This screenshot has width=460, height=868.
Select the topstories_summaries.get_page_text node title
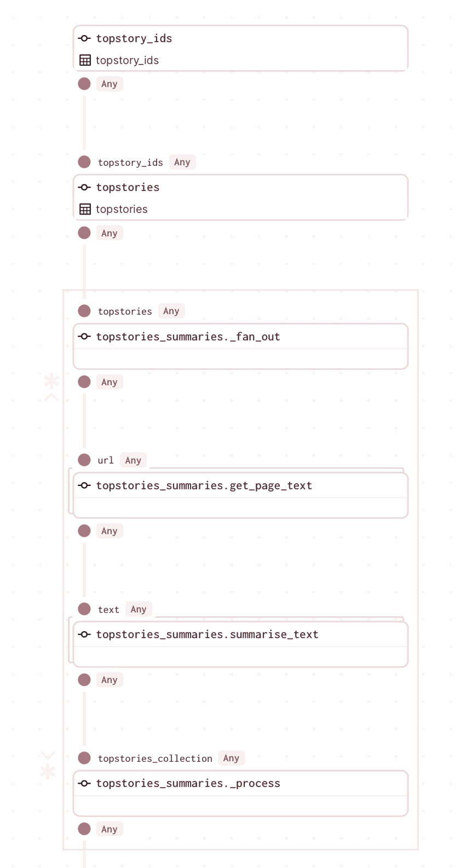point(204,485)
